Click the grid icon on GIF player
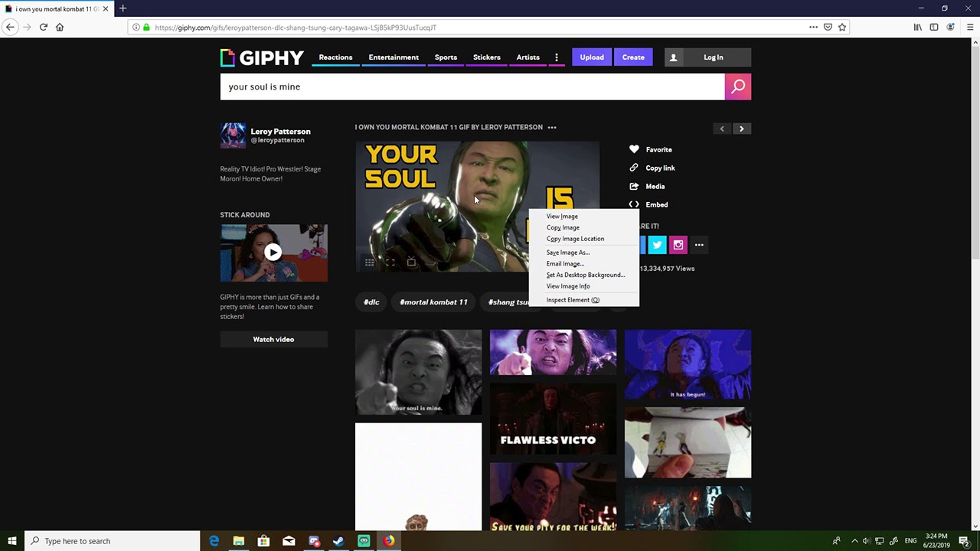 369,262
